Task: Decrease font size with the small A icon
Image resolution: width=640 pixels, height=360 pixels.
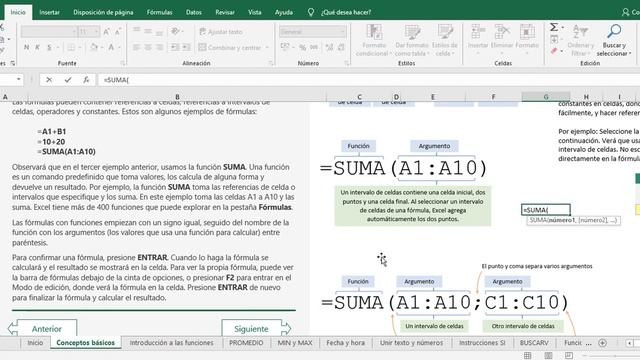Action: [x=118, y=31]
